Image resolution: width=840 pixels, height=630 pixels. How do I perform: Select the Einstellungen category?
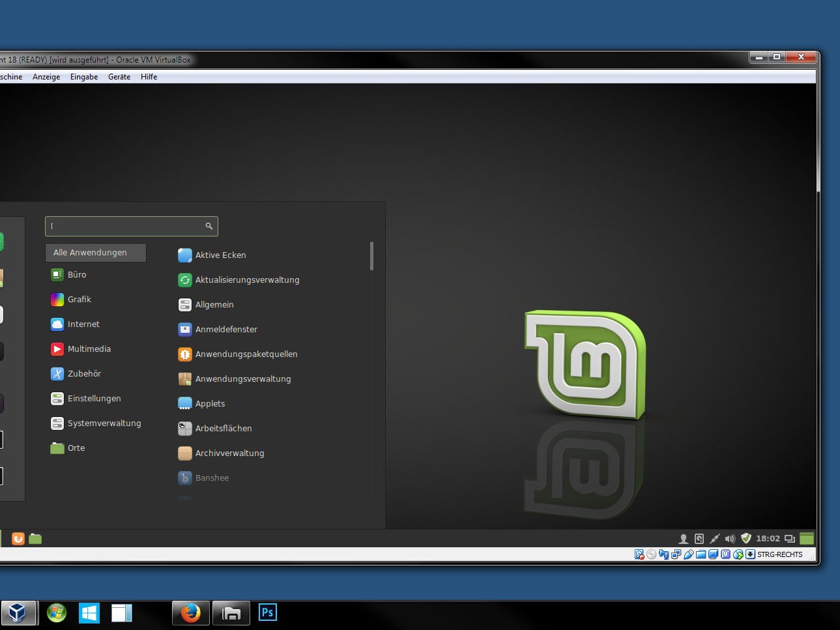pyautogui.click(x=85, y=398)
